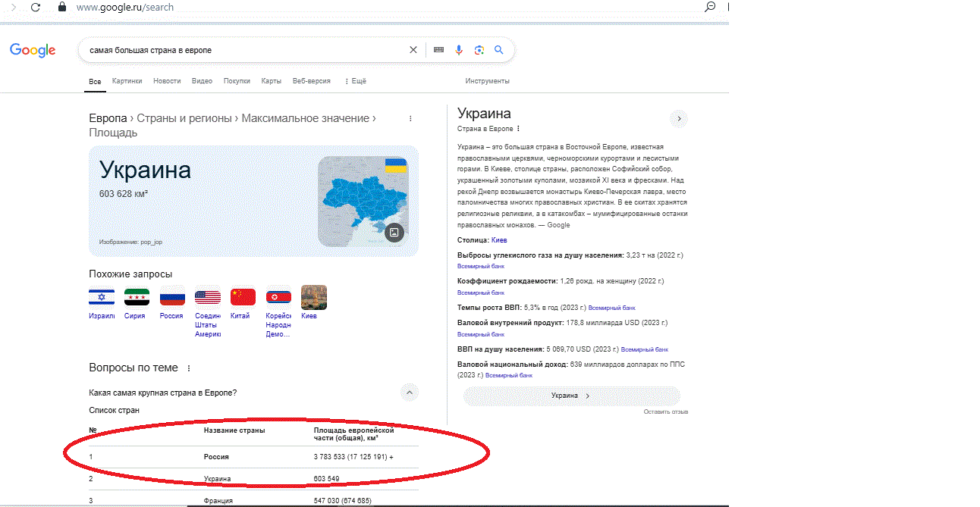Open Google Lens image search icon
Screen dimensions: 980x507
pos(479,50)
